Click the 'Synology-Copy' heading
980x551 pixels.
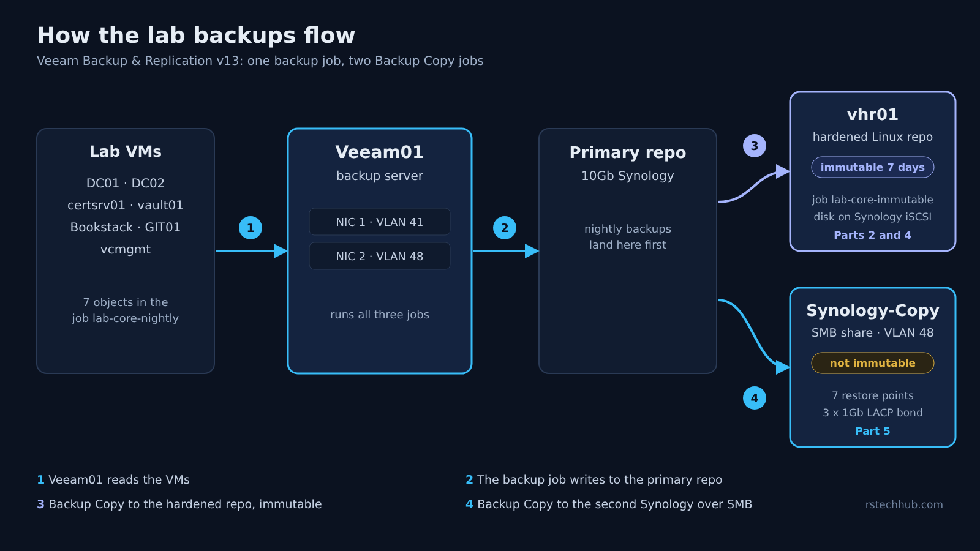tap(873, 310)
